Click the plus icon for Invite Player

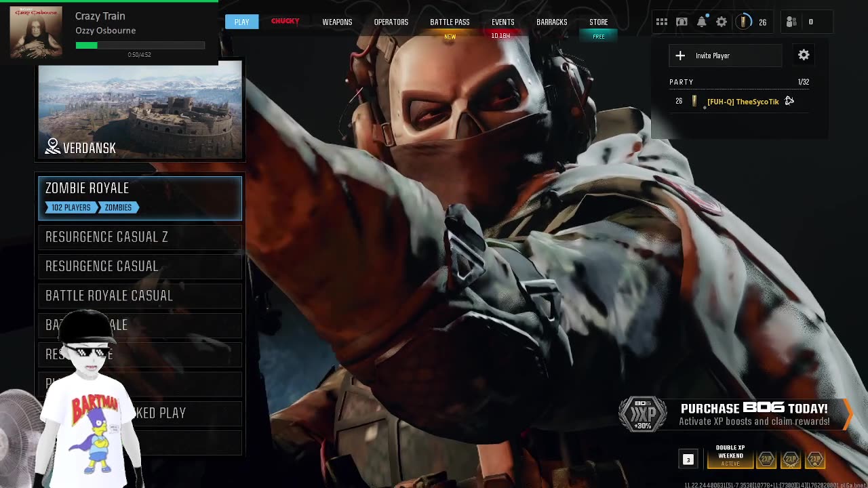680,56
